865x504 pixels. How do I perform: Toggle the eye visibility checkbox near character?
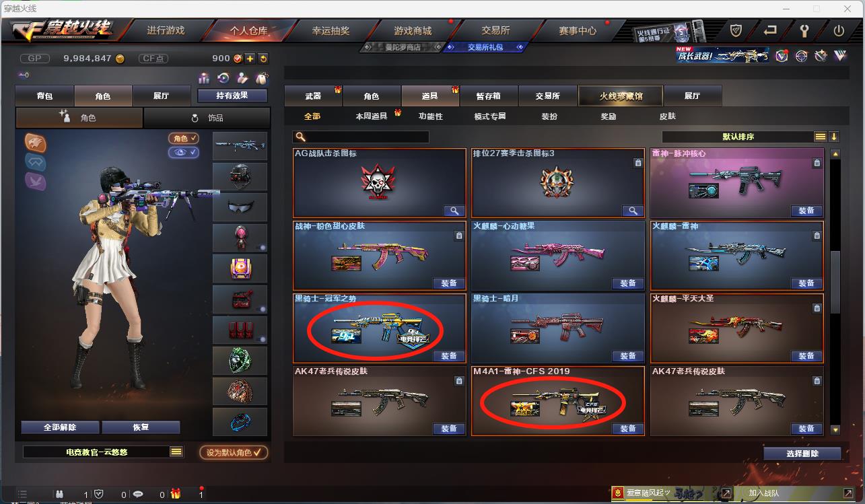point(184,153)
